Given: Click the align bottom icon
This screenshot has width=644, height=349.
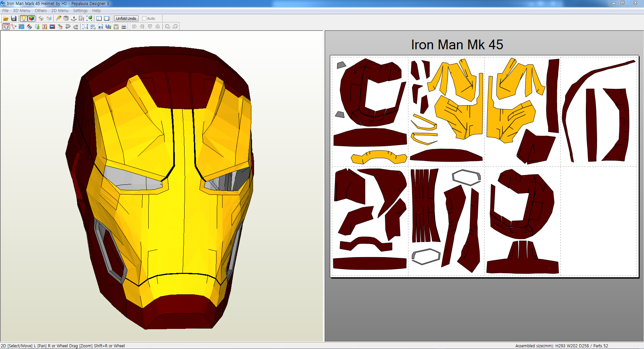Looking at the screenshot, I should [x=157, y=26].
